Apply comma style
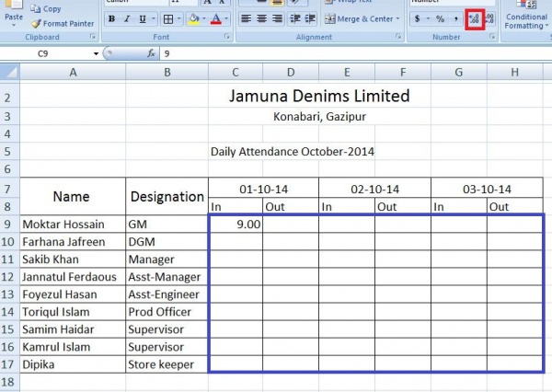 (x=456, y=18)
